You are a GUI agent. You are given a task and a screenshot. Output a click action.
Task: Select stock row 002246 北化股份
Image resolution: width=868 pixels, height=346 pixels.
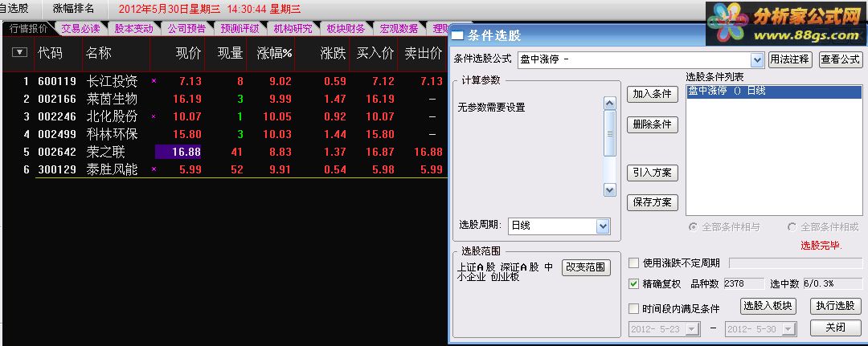225,116
